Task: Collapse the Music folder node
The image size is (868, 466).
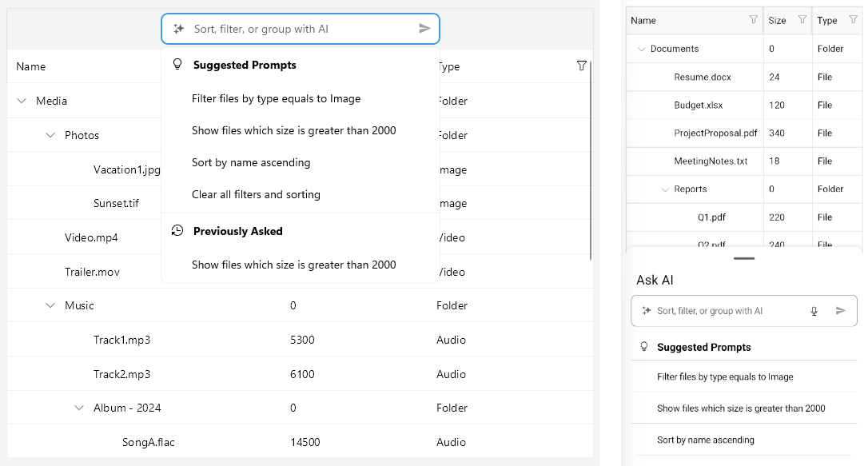Action: point(50,305)
